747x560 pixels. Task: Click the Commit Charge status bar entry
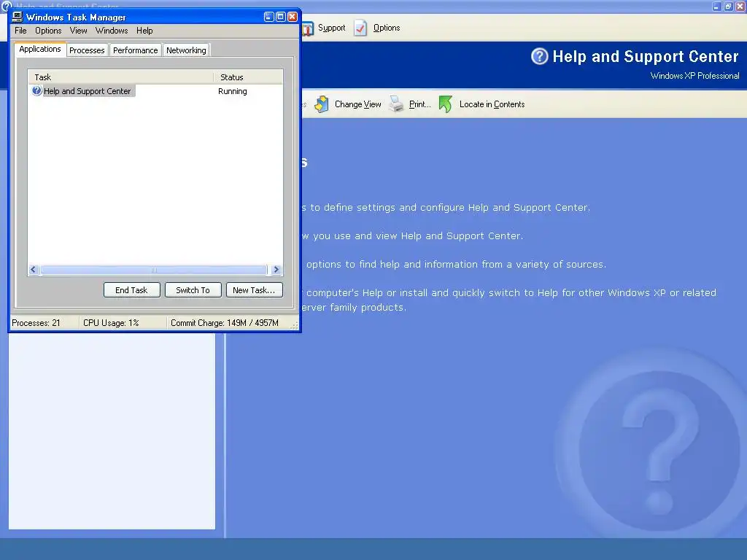(225, 323)
